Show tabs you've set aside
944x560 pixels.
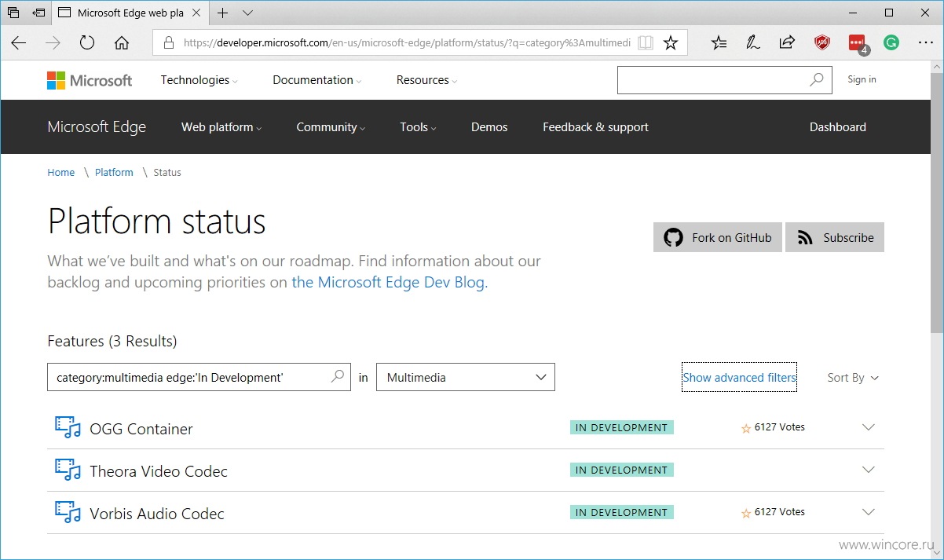(x=13, y=13)
